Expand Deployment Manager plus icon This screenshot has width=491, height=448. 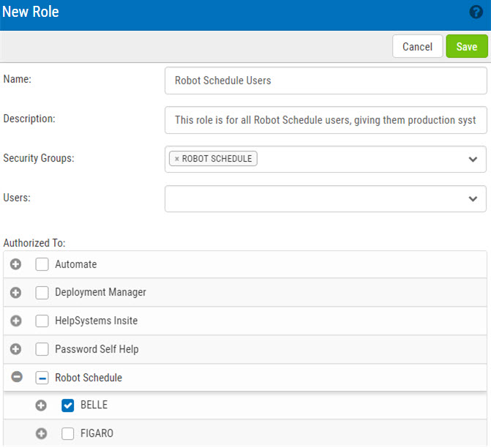point(15,293)
